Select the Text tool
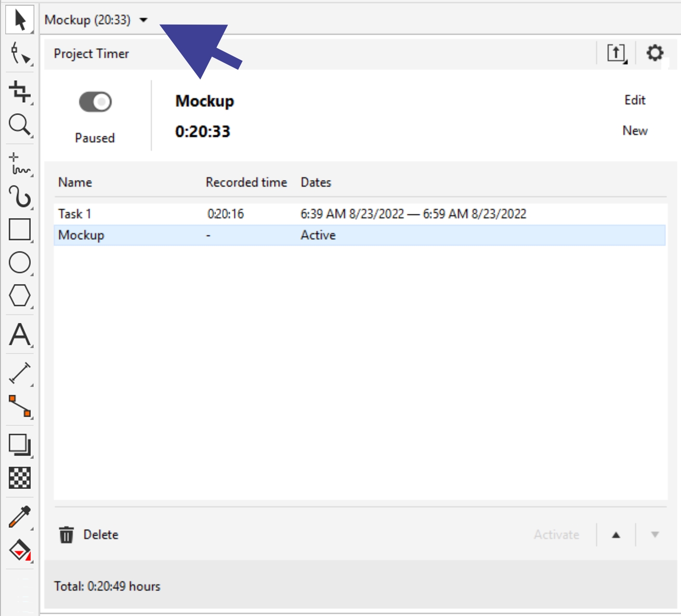Screen dimensions: 681x616 tap(20, 334)
